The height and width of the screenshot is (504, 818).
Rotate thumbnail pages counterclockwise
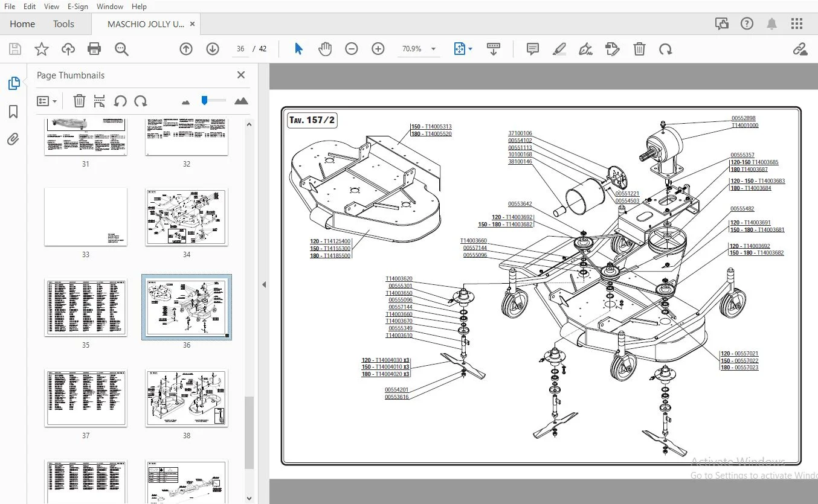click(x=120, y=101)
